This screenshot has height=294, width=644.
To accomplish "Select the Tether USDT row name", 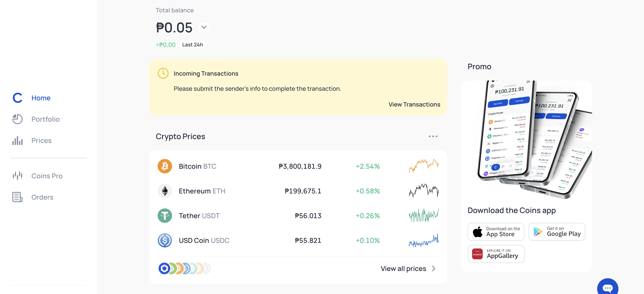I will pos(199,216).
